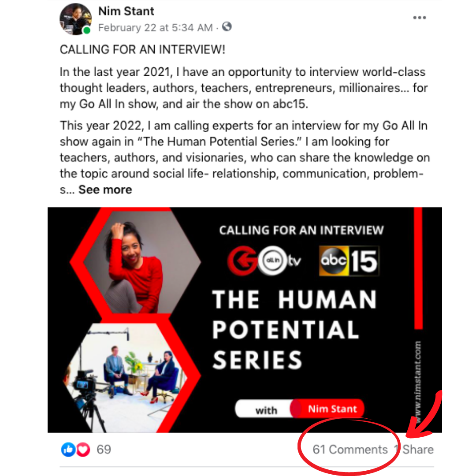
Task: Click the abc15 logo in the image
Action: [x=349, y=261]
